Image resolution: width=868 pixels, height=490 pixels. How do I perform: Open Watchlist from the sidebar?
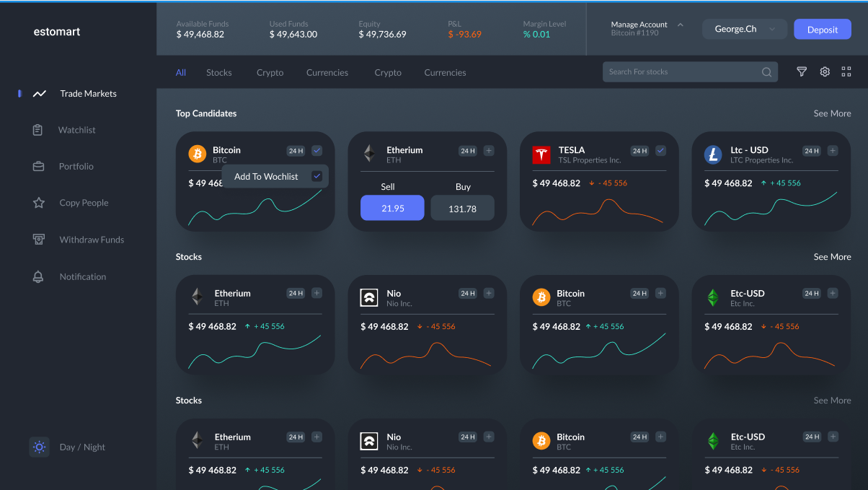click(76, 130)
